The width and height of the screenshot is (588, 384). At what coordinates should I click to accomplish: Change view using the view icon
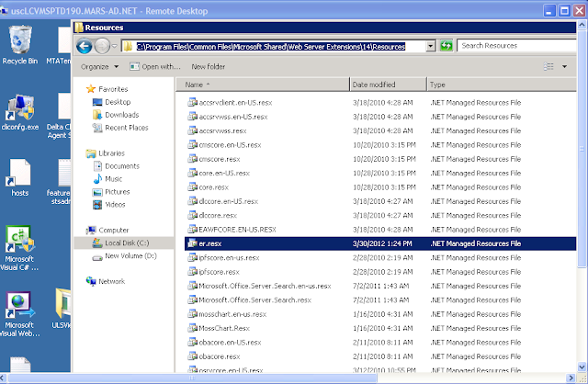[548, 67]
